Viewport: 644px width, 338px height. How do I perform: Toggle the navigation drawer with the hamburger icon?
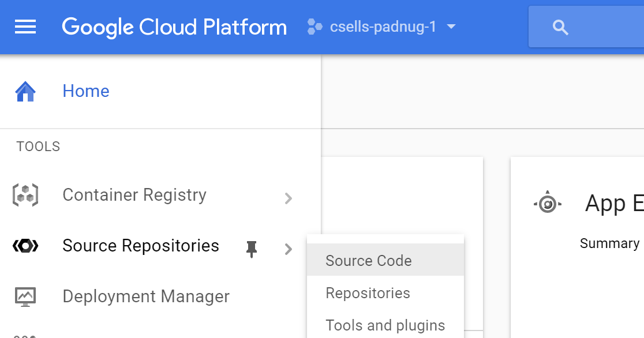[25, 27]
